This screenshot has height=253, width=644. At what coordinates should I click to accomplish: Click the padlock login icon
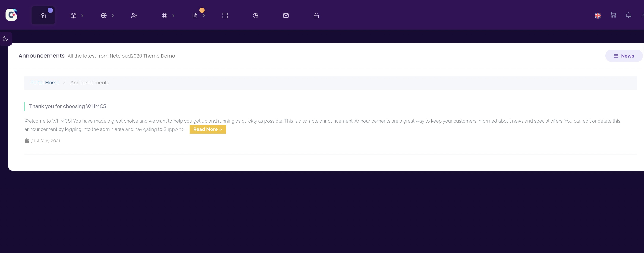point(316,16)
